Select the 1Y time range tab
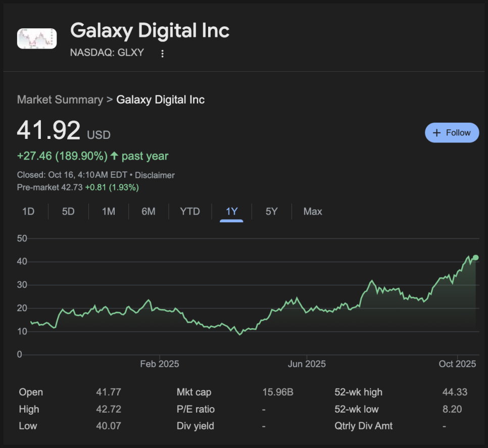This screenshot has width=488, height=448. coord(231,212)
